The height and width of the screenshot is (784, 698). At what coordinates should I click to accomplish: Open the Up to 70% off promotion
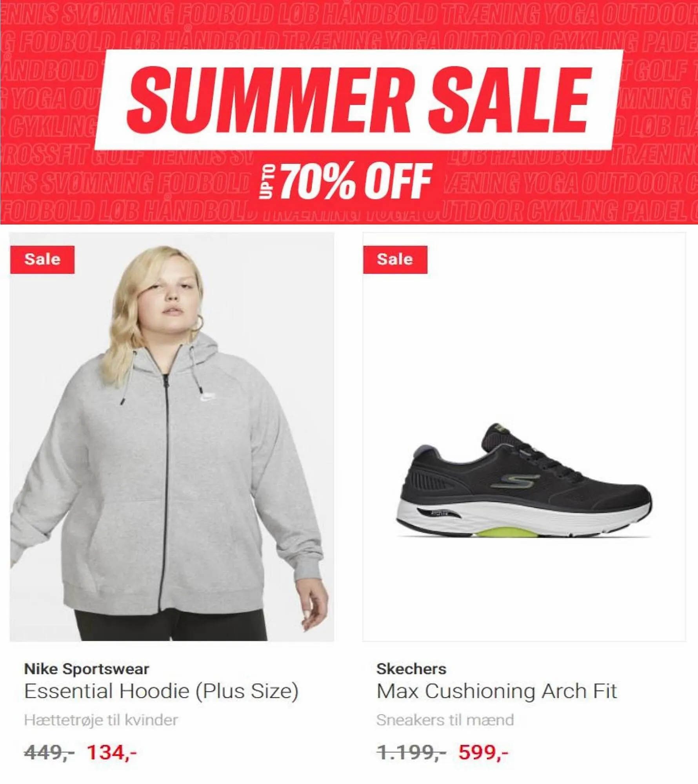346,181
